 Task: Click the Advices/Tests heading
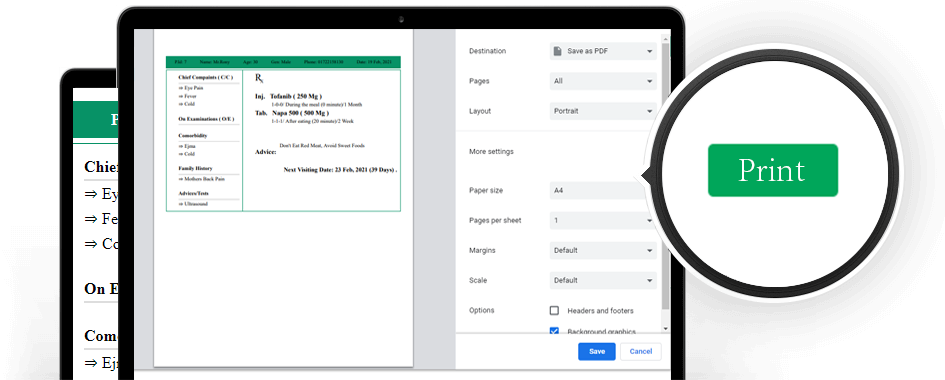pos(193,194)
